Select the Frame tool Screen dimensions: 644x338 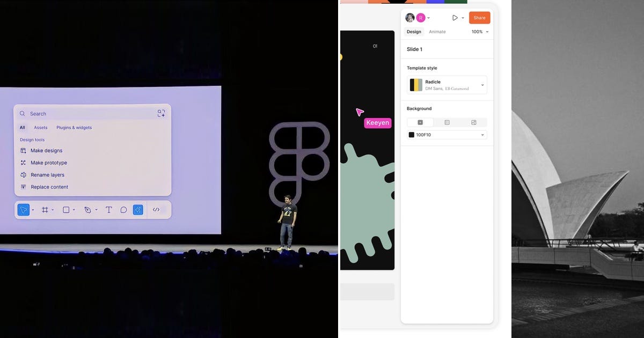(x=45, y=210)
